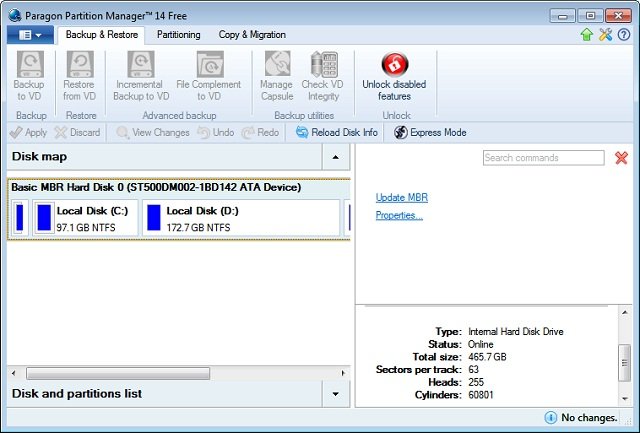Screen dimensions: 640x433
Task: Click the Undo toolbar button
Action: click(x=216, y=133)
